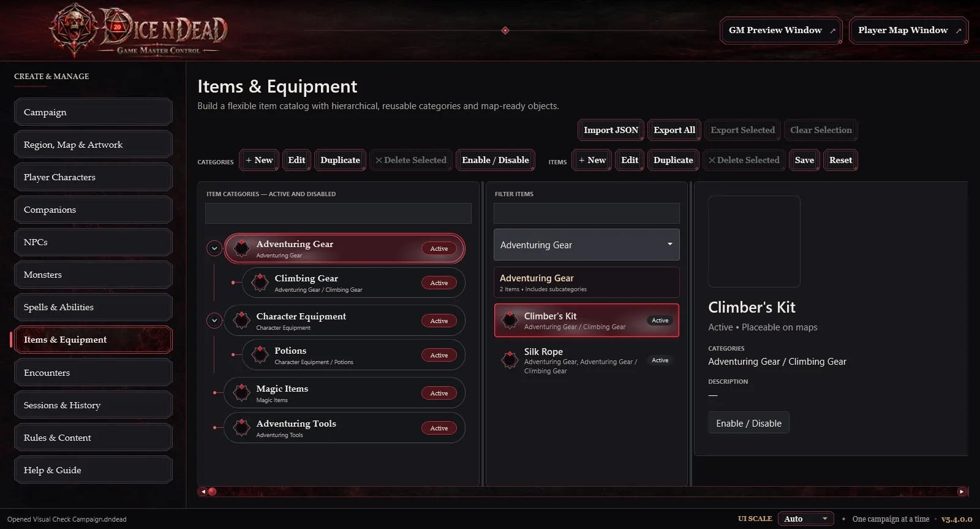
Task: Click the Potions category diamond icon
Action: (x=260, y=355)
